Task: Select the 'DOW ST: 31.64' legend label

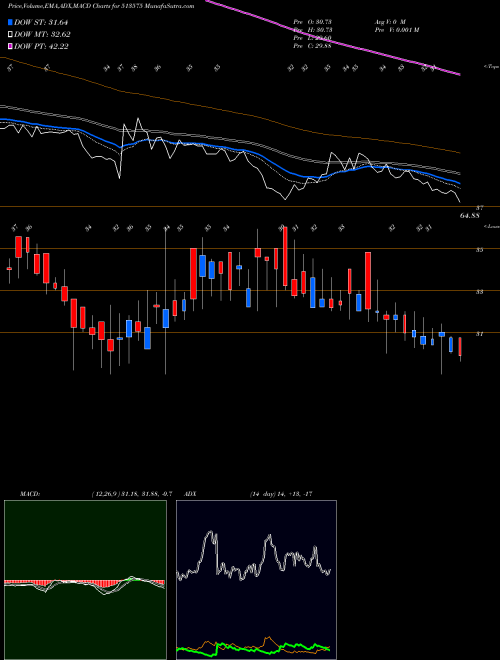Action: (x=41, y=22)
